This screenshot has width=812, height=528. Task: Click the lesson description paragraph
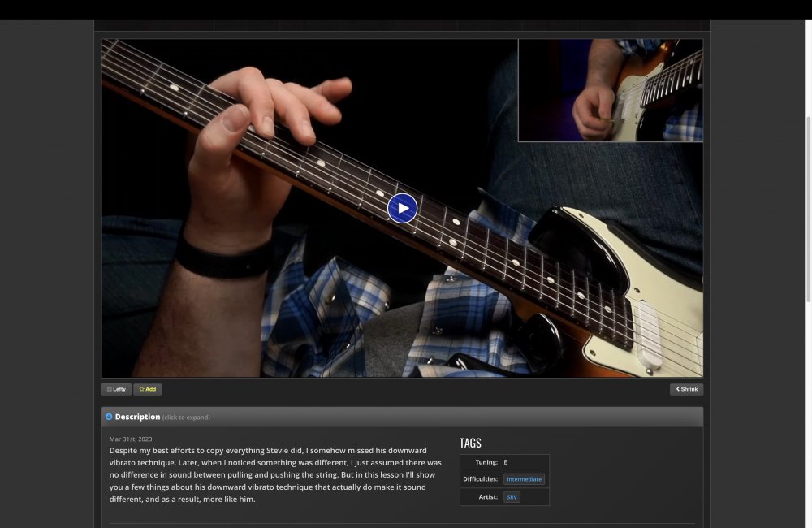pos(276,474)
